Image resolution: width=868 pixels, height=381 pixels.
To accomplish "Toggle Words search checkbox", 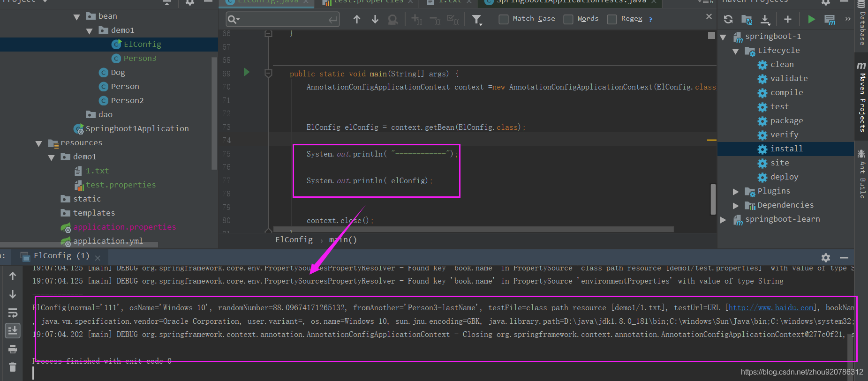I will 568,19.
